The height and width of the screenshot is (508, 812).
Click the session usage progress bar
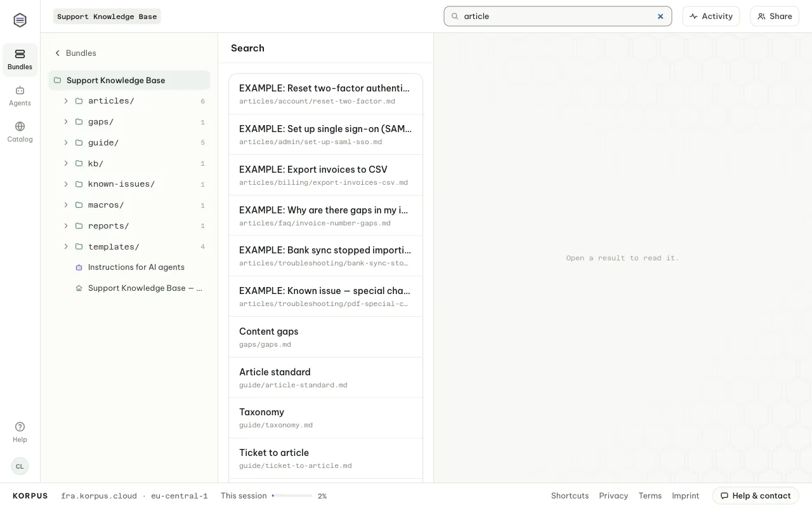(292, 496)
